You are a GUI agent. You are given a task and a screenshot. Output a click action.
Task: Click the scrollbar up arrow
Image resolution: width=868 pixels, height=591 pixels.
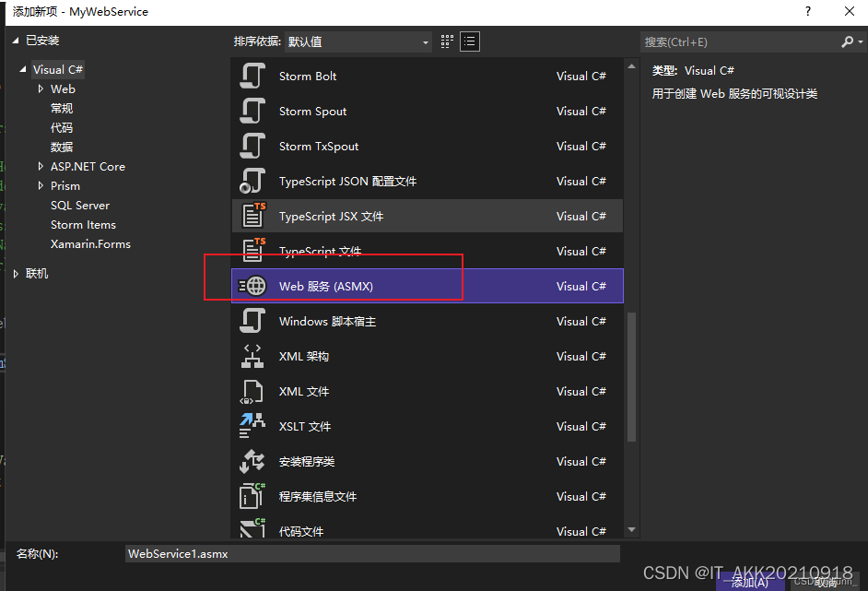point(631,67)
